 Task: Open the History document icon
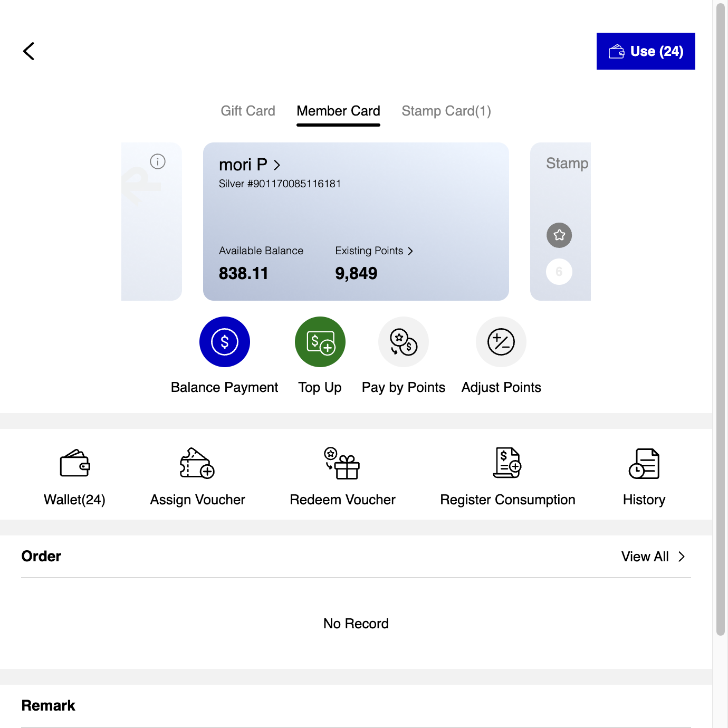coord(644,463)
